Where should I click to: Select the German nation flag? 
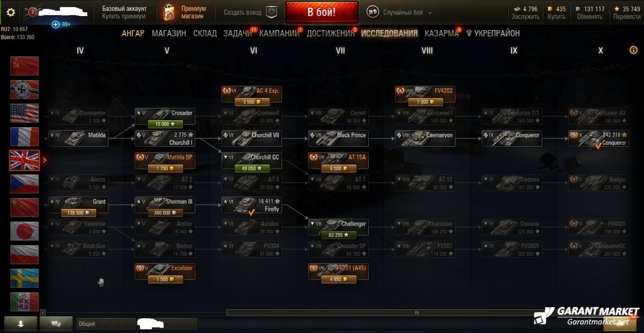(24, 89)
